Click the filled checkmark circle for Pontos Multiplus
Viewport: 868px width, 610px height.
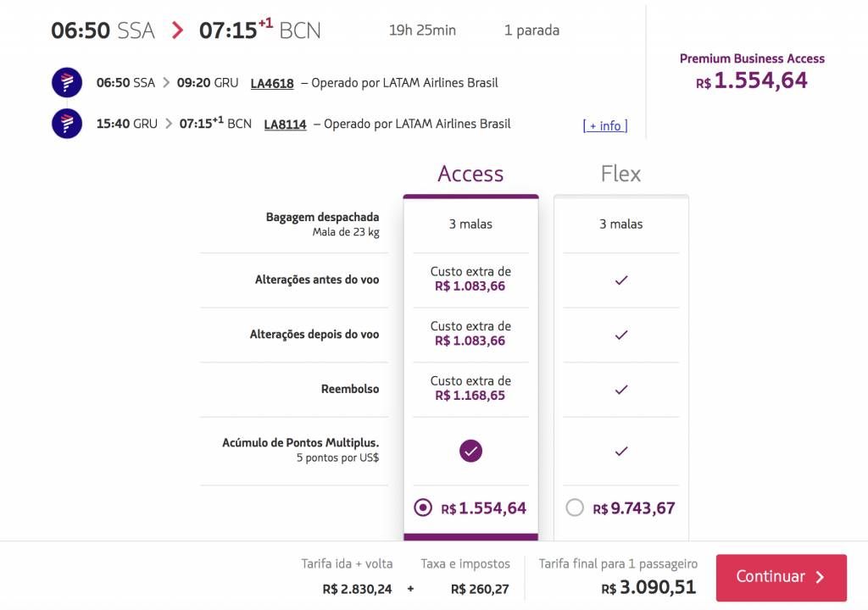coord(470,451)
